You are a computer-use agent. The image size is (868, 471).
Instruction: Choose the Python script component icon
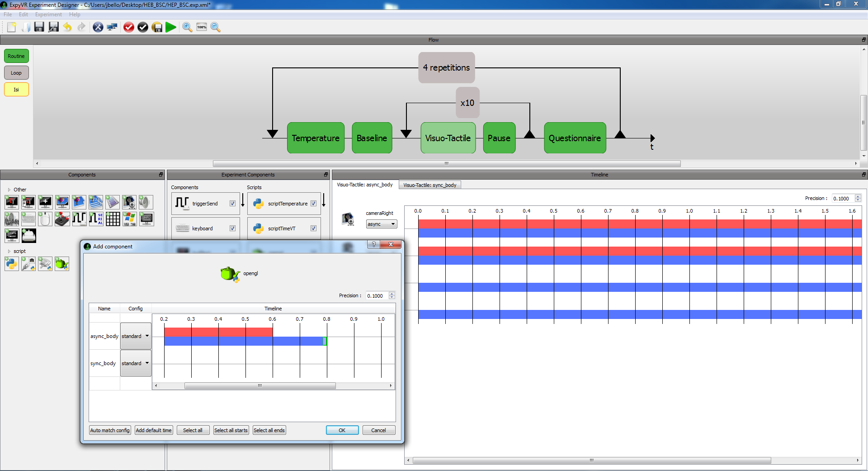click(12, 264)
